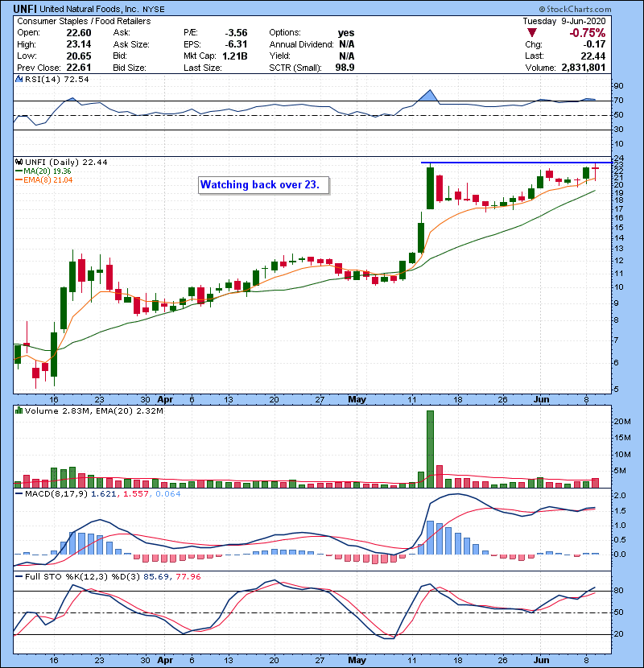Click the Last Size label
The height and width of the screenshot is (668, 644).
coord(202,68)
